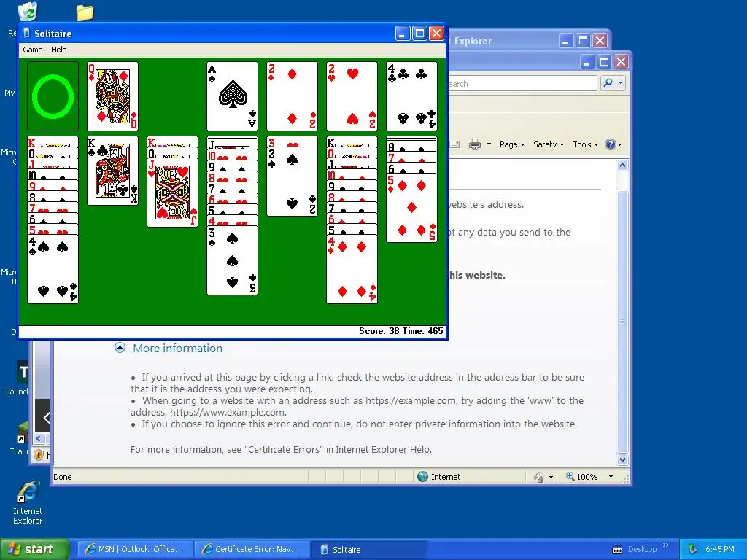Click the system tray notification icon
Viewport: 747px width, 560px height.
pos(693,549)
